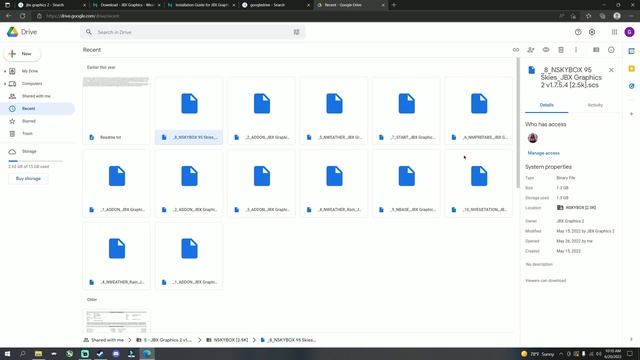The height and width of the screenshot is (360, 640).
Task: Close the details side panel
Action: [x=611, y=70]
